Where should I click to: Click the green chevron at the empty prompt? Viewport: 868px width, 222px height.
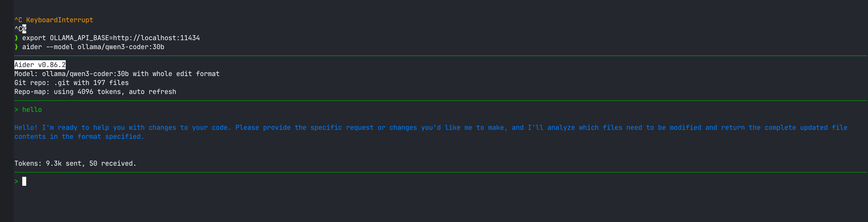(16, 181)
